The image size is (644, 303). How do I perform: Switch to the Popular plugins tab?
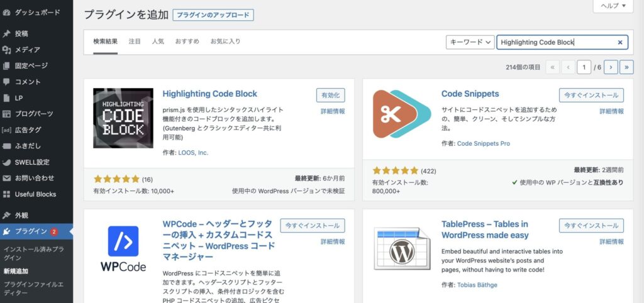[x=158, y=41]
